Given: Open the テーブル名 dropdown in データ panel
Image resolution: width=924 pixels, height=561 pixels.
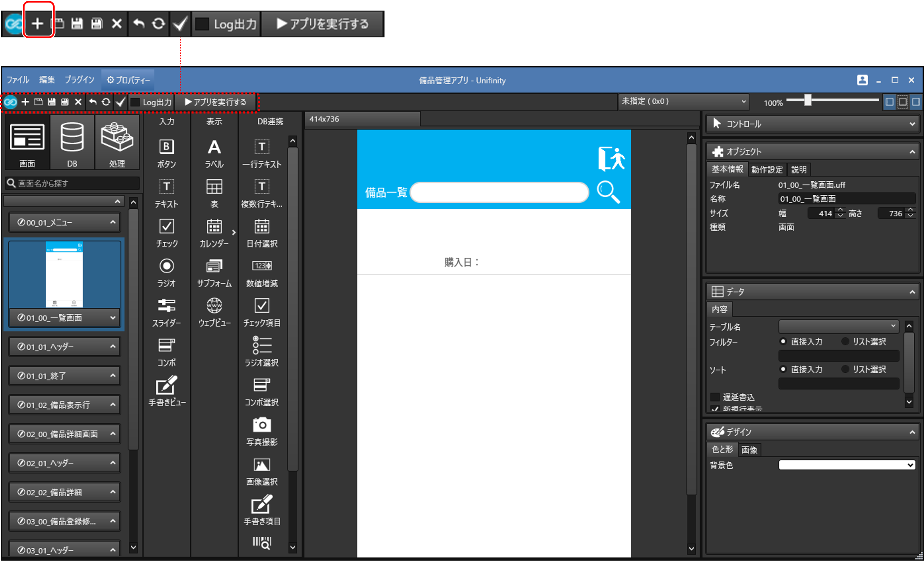Looking at the screenshot, I should (x=838, y=326).
